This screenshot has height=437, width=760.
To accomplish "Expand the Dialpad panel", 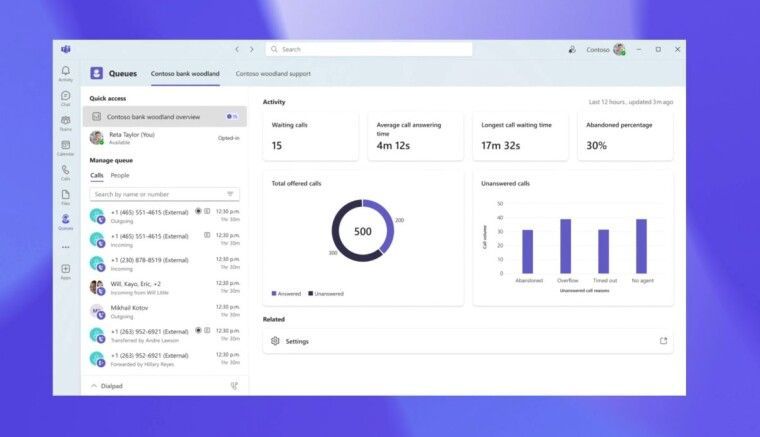I will 94,385.
